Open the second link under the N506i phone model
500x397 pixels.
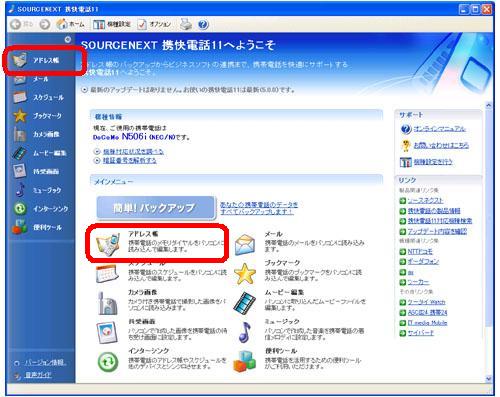(x=129, y=160)
